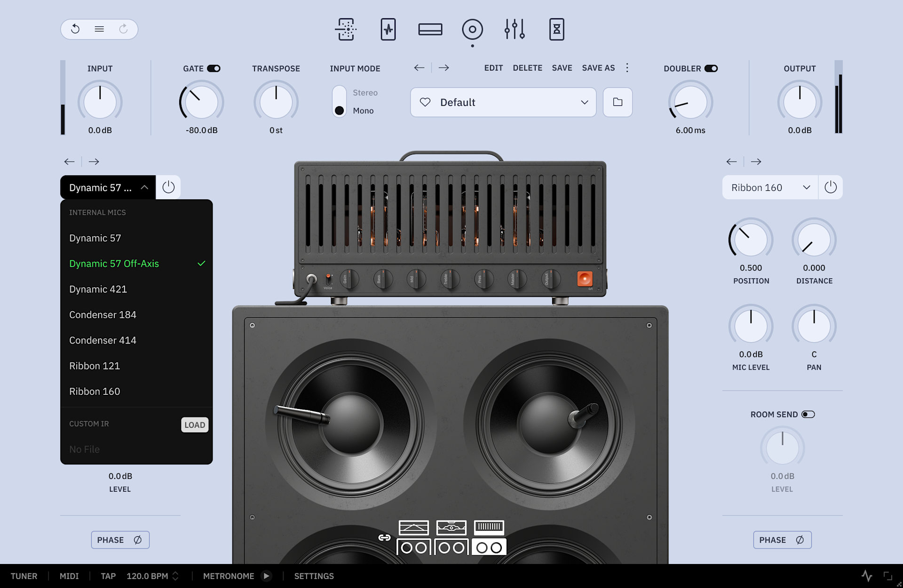Toggle power button beside the Ribbon 160 dropdown
The image size is (903, 588).
(x=831, y=187)
